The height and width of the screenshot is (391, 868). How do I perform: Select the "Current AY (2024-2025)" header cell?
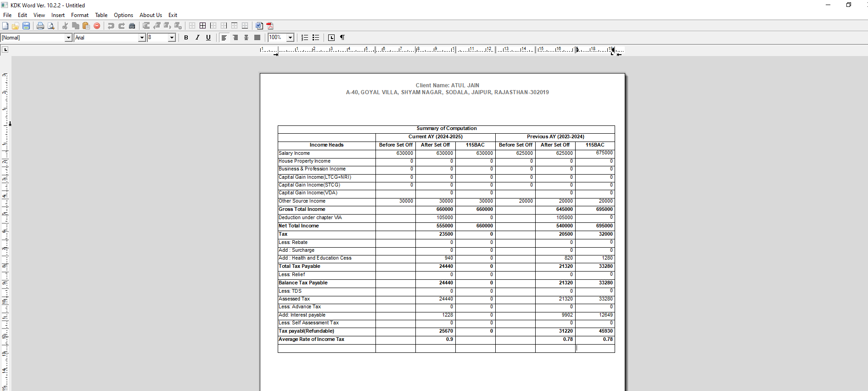click(x=435, y=137)
